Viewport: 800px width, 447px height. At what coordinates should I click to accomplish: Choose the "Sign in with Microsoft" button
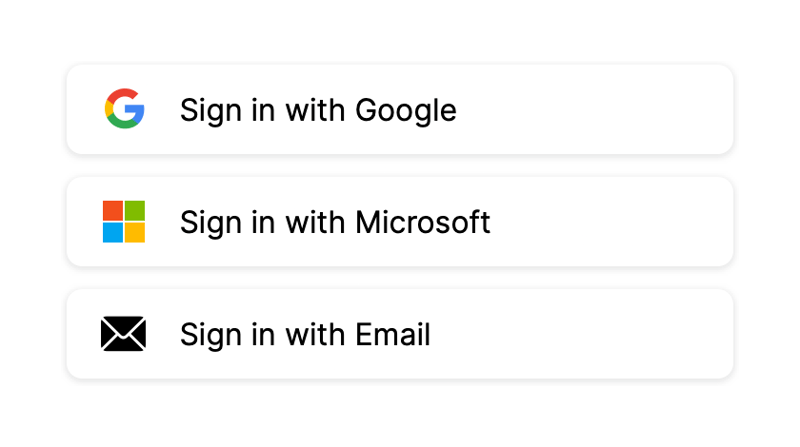point(400,221)
